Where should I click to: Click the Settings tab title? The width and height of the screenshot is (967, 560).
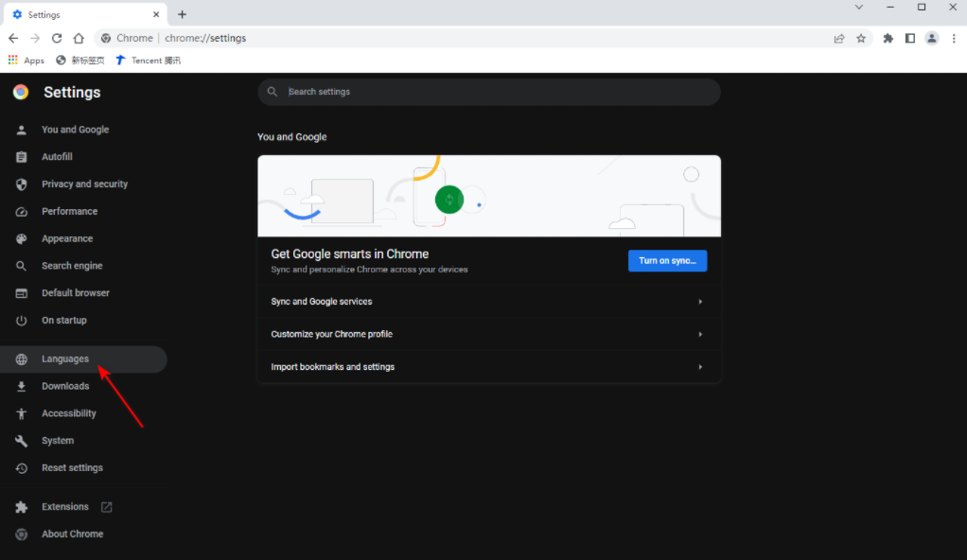coord(44,14)
